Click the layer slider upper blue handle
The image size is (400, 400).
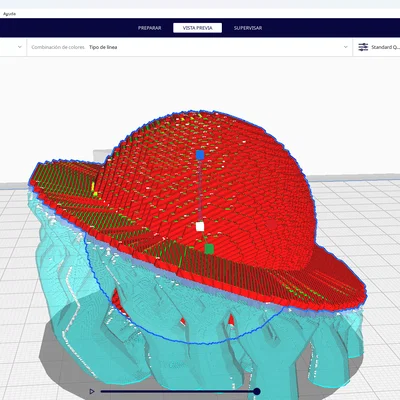200,155
